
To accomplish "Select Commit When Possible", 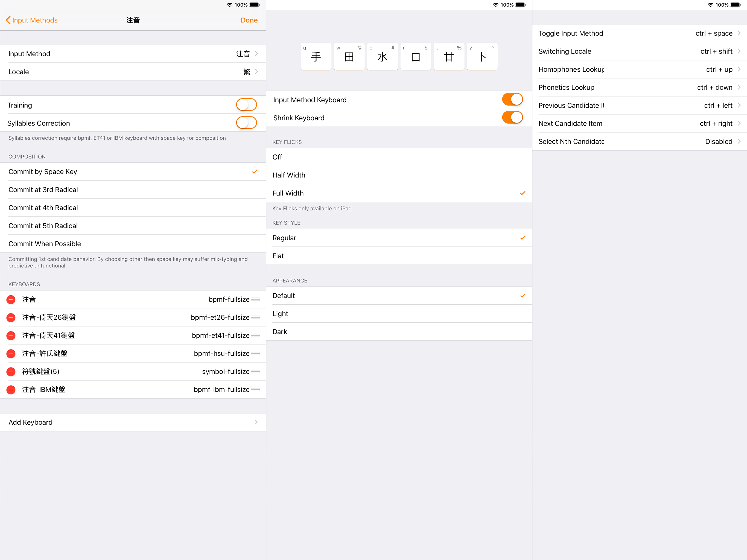I will [133, 244].
